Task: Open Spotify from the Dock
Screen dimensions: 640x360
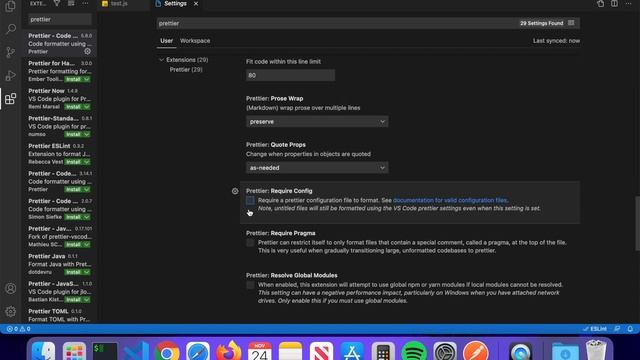Action: (x=413, y=351)
